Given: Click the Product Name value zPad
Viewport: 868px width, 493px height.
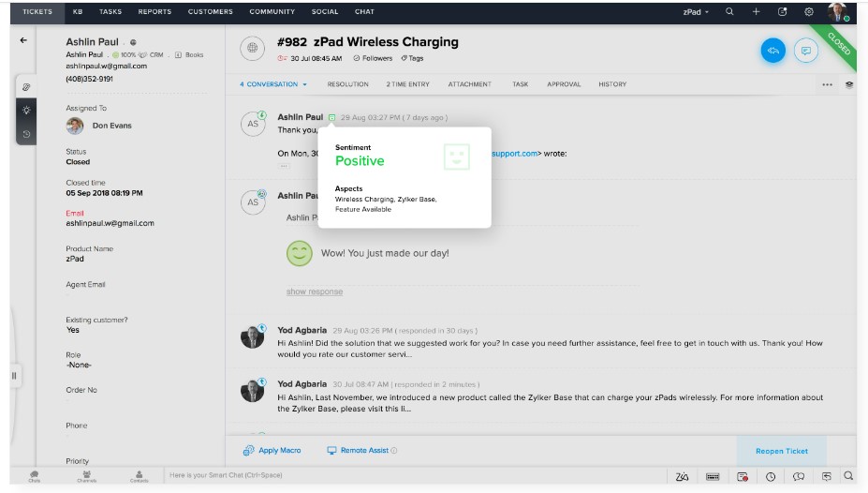Looking at the screenshot, I should [x=75, y=259].
